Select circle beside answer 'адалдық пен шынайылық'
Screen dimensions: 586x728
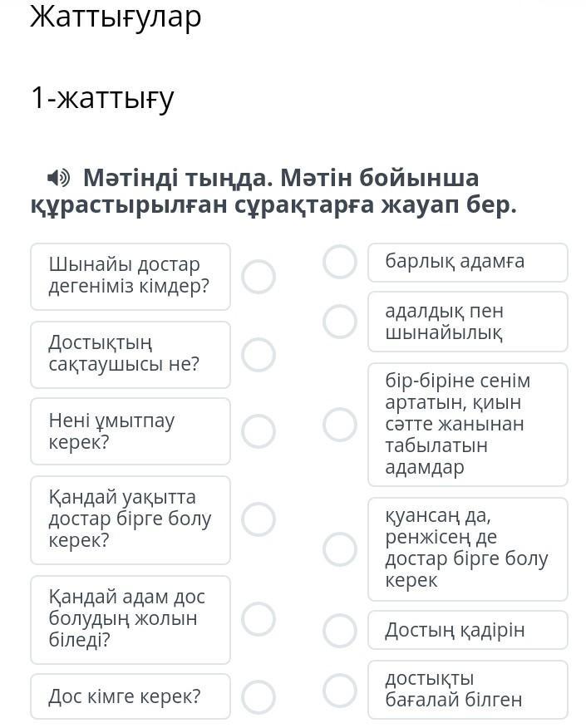pyautogui.click(x=339, y=322)
